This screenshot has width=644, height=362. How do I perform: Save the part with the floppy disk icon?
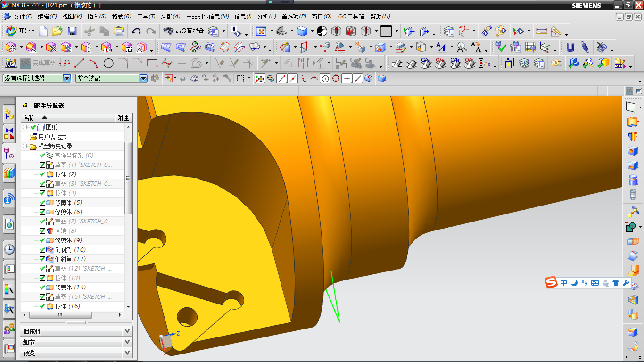pos(72,32)
